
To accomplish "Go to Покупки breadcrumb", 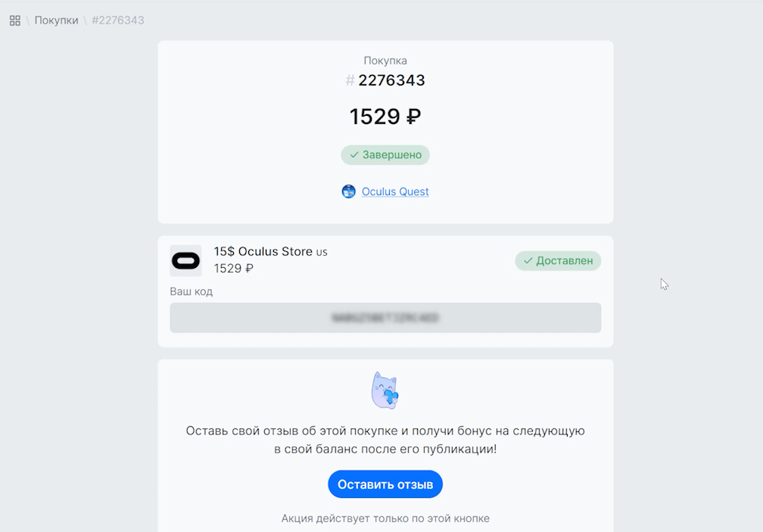I will click(56, 20).
